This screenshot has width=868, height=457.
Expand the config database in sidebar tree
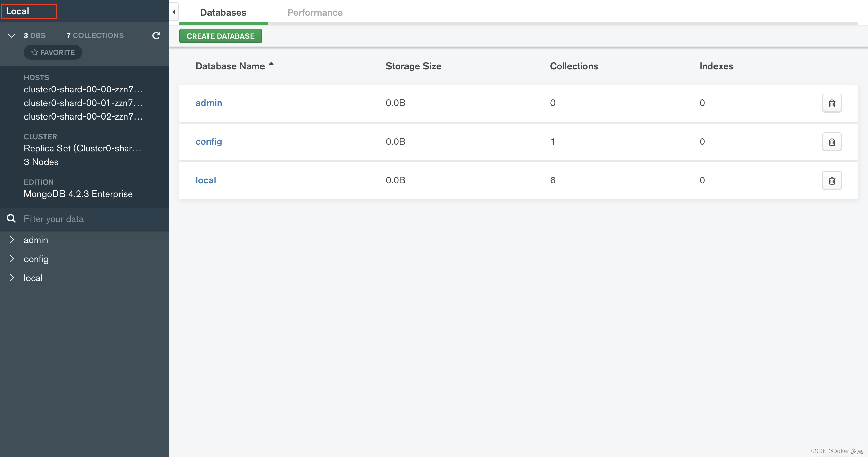[x=12, y=259]
